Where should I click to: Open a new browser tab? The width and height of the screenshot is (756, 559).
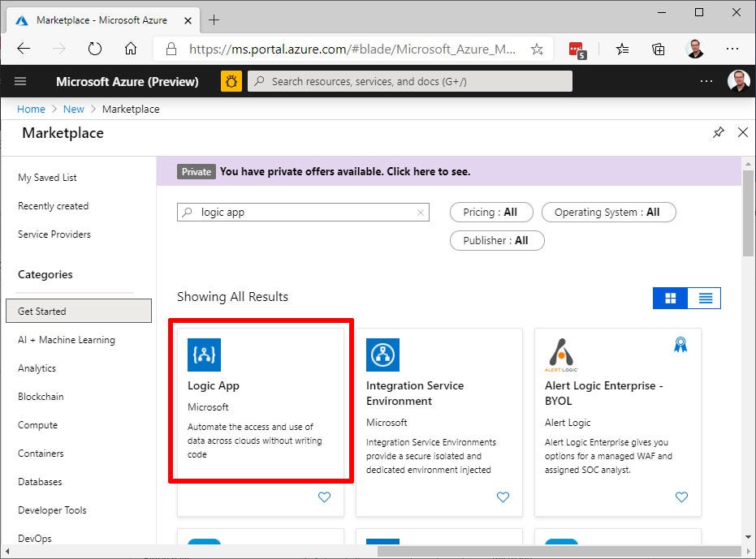214,20
